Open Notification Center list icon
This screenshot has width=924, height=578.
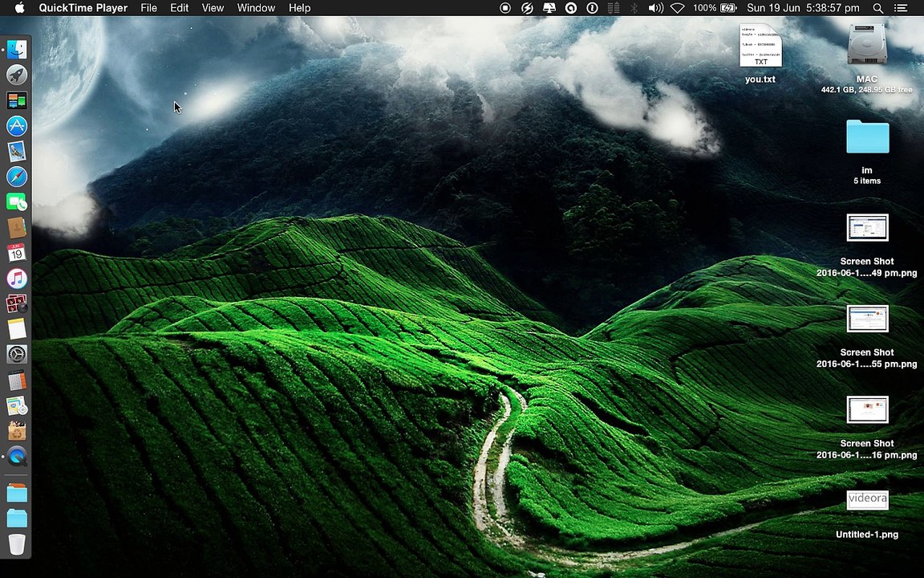click(901, 8)
